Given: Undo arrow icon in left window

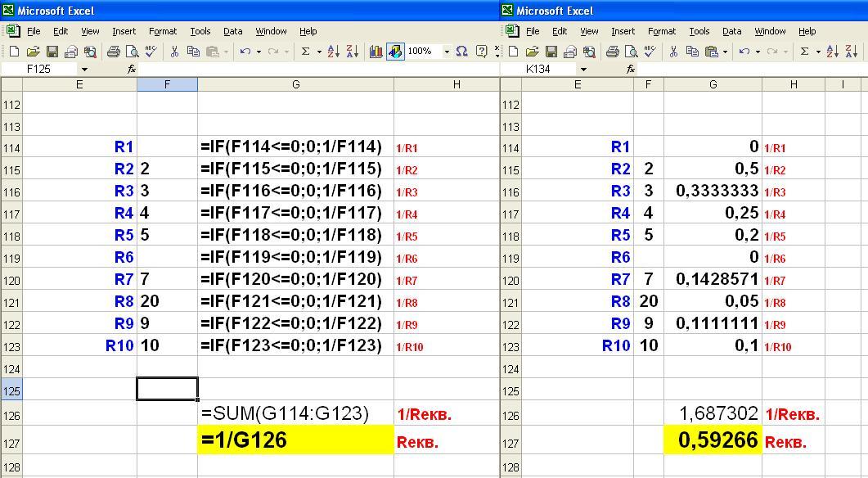Looking at the screenshot, I should (x=245, y=52).
